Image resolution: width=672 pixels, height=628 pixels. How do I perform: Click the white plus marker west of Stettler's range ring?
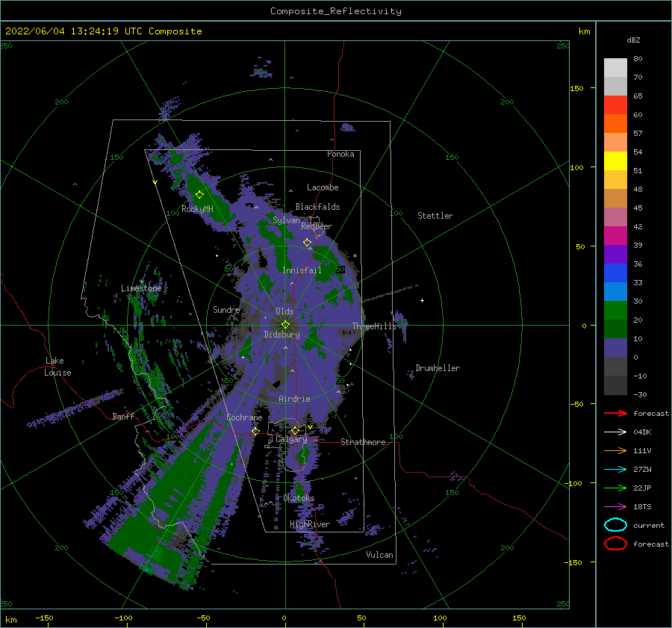point(422,300)
